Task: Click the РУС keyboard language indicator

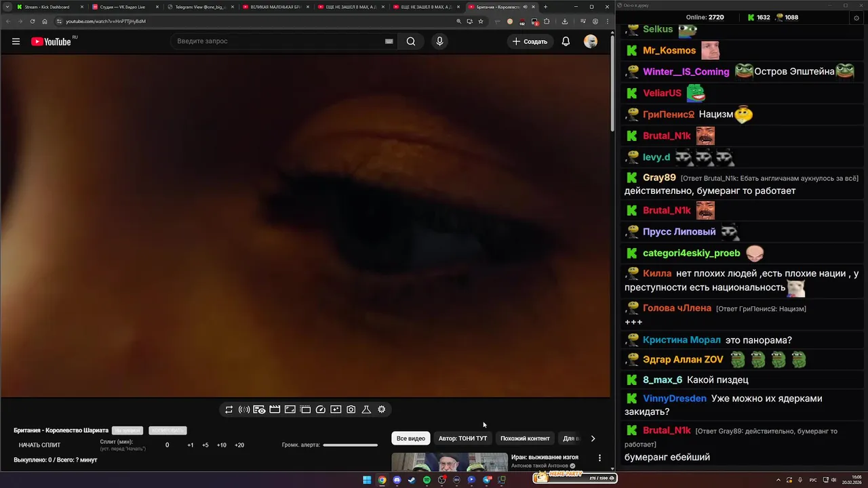Action: pyautogui.click(x=813, y=479)
